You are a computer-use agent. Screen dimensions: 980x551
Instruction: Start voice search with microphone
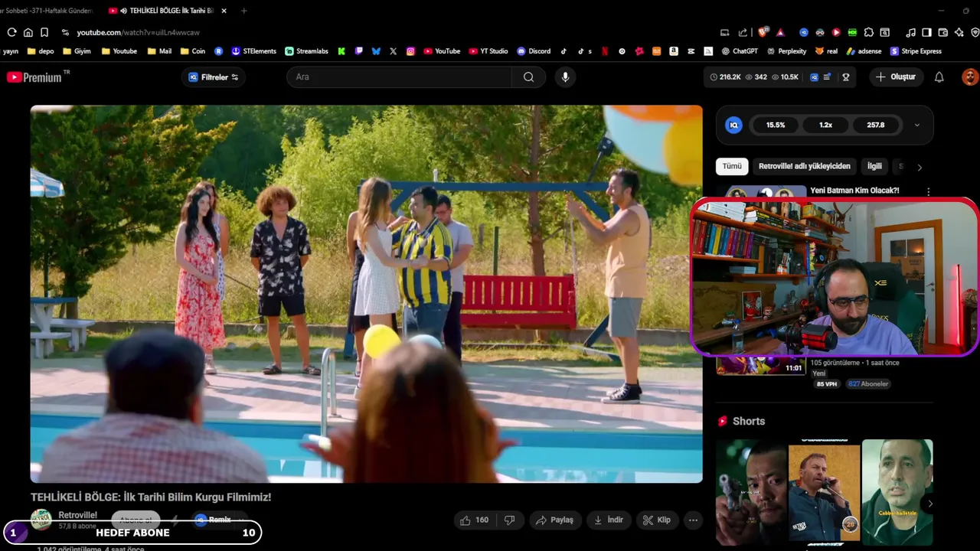[x=565, y=77]
